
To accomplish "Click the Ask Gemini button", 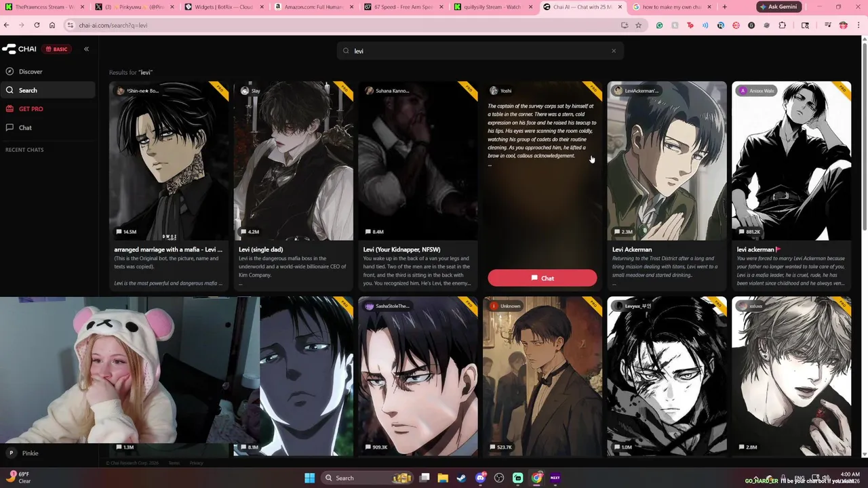I will (x=779, y=7).
